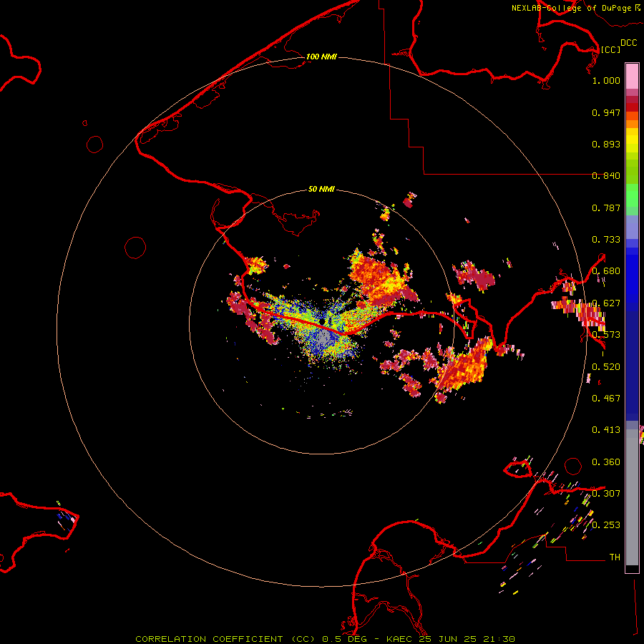644x644 pixels.
Task: Select the 0.413 value on the color scale
Action: click(x=606, y=430)
